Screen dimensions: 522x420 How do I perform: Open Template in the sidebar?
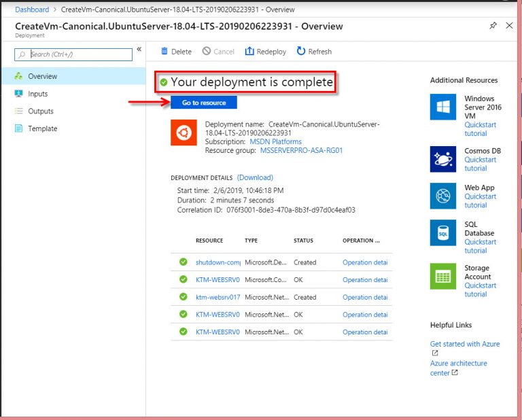tap(42, 128)
